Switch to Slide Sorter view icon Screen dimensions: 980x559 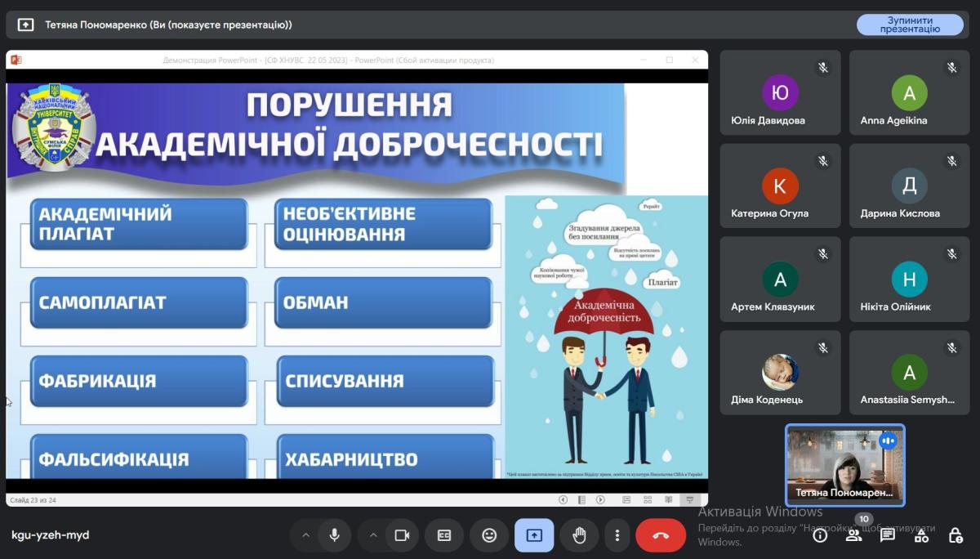648,499
